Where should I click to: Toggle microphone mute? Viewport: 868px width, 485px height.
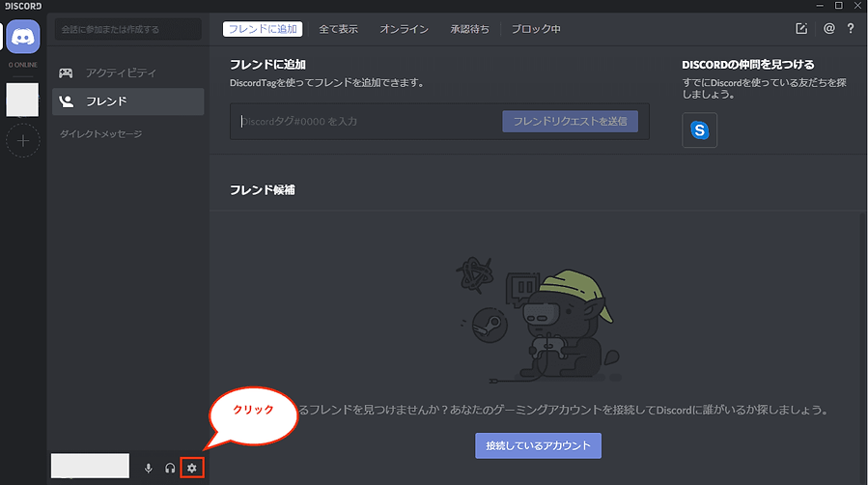pos(149,469)
